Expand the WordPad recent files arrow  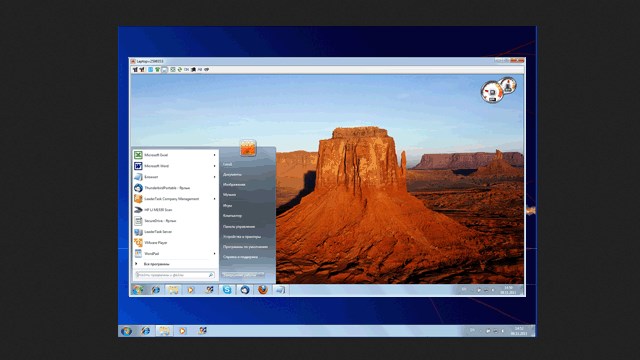coord(214,253)
